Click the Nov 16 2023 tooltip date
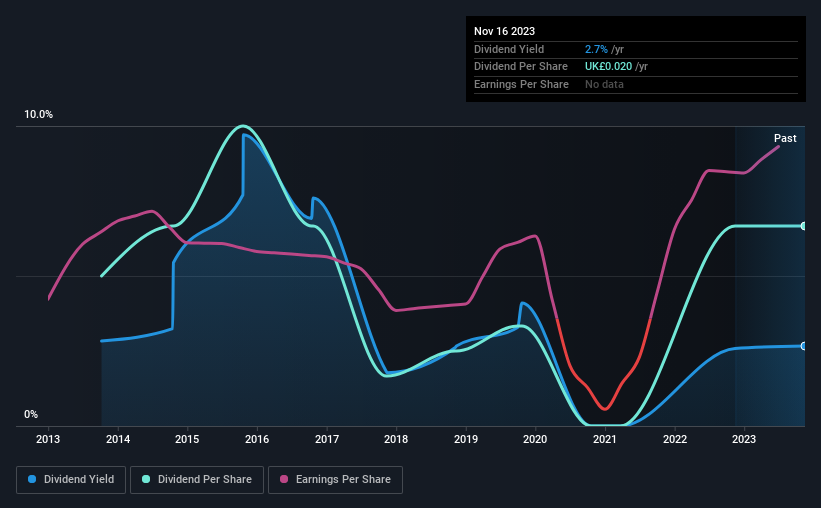This screenshot has width=821, height=508. (504, 31)
